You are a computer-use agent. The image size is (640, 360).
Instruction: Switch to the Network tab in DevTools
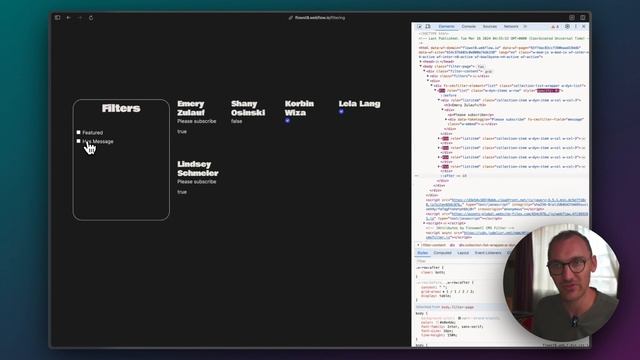(511, 27)
